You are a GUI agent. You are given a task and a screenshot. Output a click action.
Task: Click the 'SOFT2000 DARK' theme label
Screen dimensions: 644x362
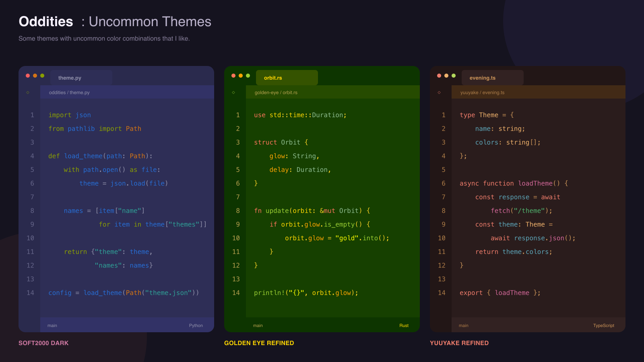coord(43,343)
